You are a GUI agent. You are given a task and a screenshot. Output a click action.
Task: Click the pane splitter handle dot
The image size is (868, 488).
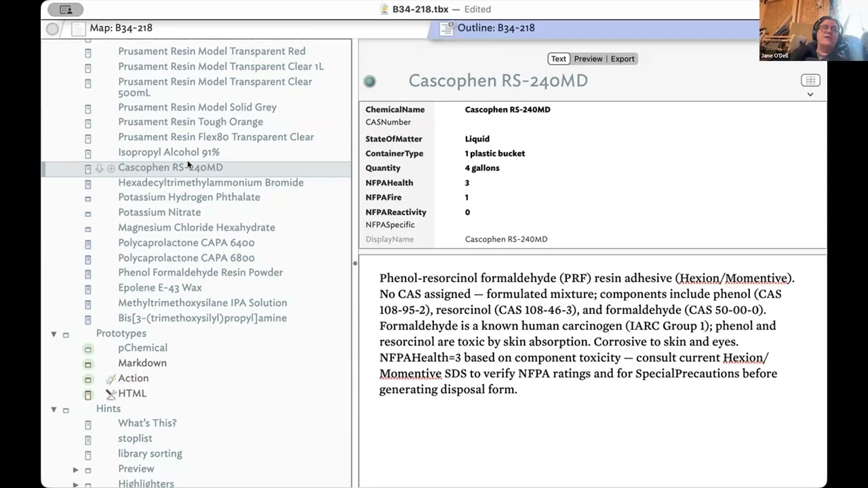click(355, 263)
